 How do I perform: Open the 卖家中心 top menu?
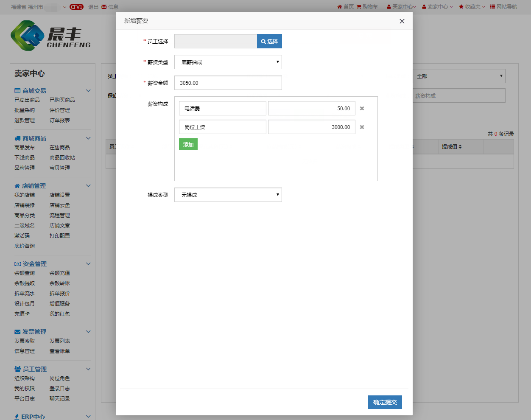[437, 7]
